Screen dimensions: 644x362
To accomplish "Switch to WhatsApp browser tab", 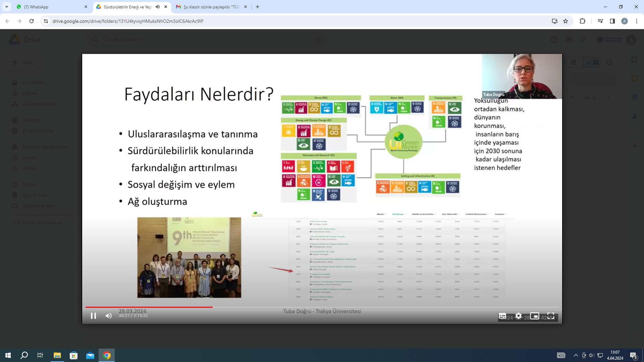I will click(50, 7).
